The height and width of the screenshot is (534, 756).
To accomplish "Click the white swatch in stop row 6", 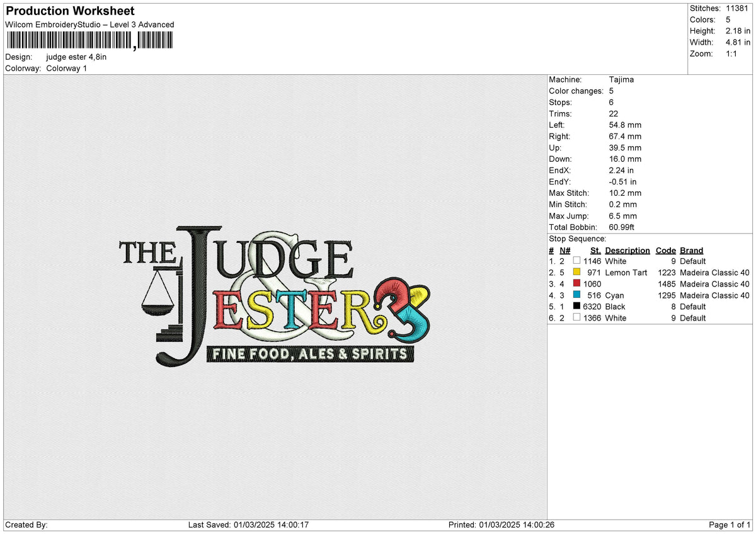I will point(576,317).
